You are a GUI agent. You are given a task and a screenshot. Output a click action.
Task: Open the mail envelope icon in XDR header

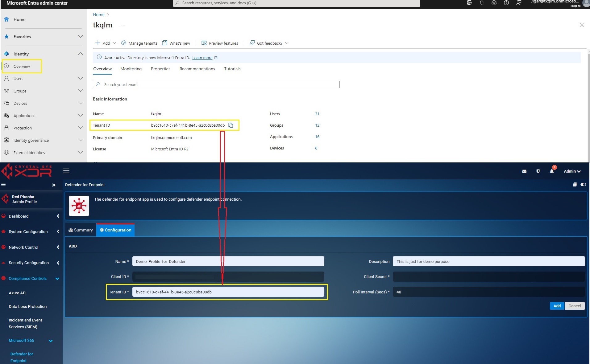(524, 171)
